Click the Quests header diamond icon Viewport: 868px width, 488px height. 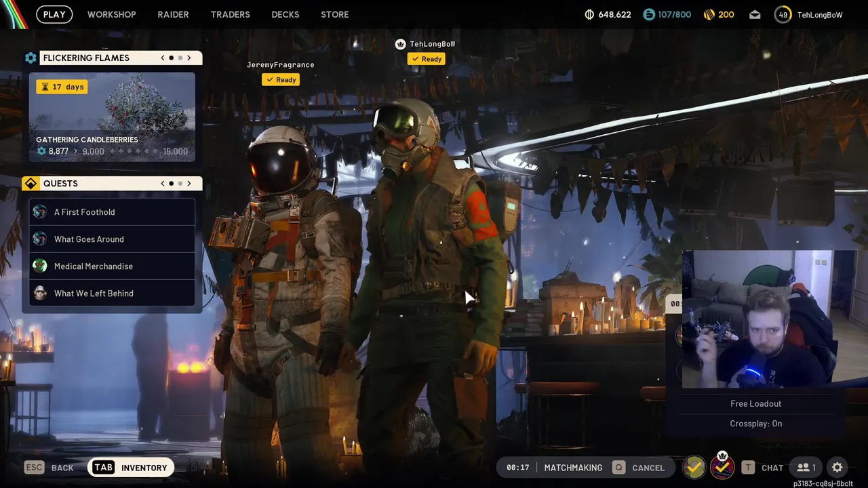tap(31, 184)
